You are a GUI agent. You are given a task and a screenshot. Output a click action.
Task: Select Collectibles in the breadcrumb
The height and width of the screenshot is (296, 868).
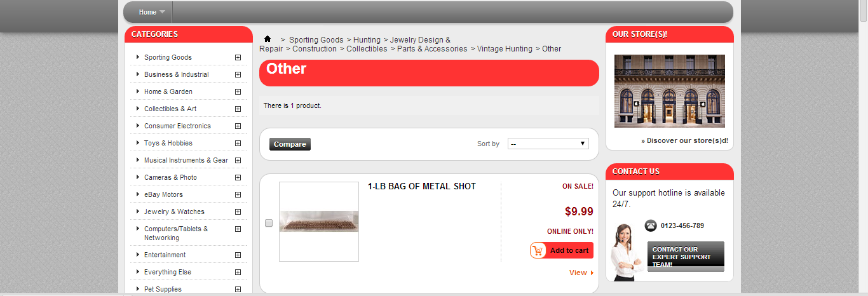click(x=367, y=49)
